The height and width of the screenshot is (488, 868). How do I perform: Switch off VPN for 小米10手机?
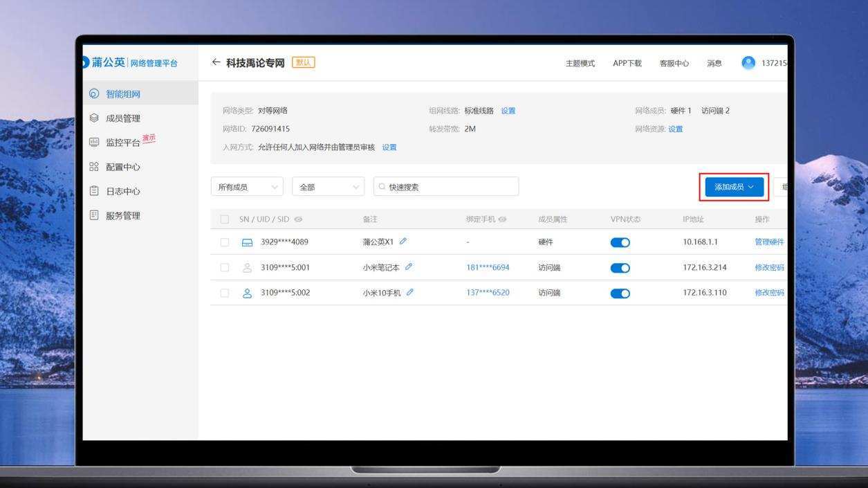[620, 293]
